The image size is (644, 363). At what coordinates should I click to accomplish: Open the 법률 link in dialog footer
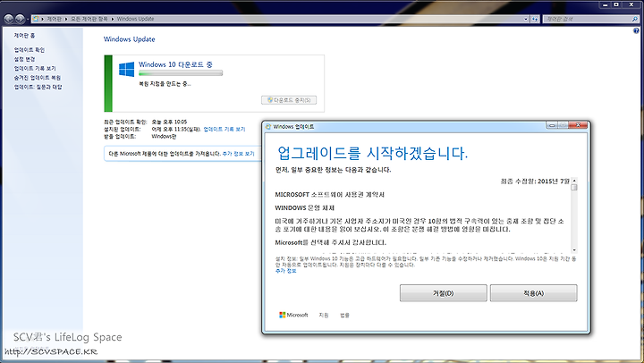click(x=344, y=316)
